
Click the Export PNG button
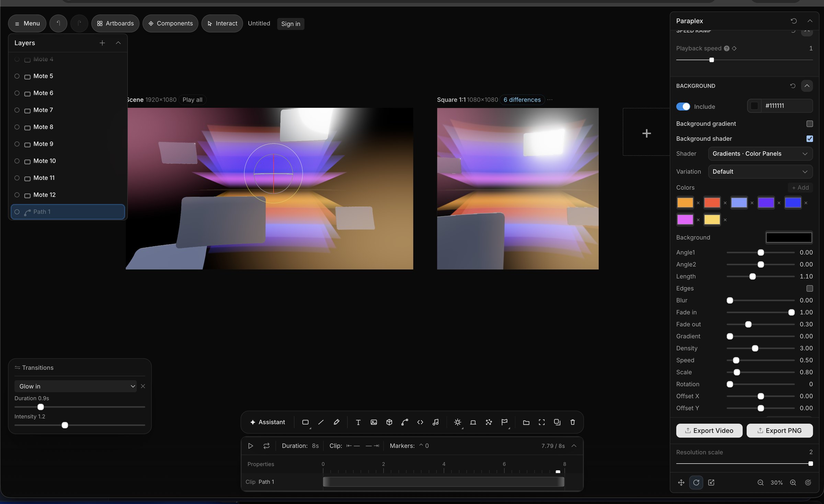(779, 431)
